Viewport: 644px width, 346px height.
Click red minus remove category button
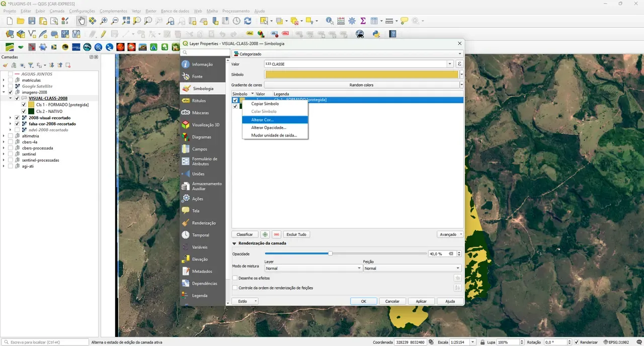click(x=277, y=234)
